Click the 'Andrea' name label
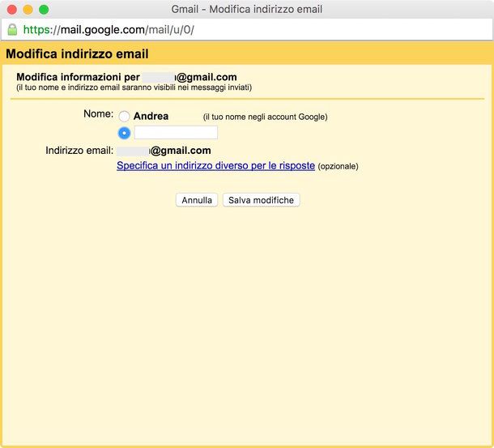Screen dimensions: 494x448 151,116
